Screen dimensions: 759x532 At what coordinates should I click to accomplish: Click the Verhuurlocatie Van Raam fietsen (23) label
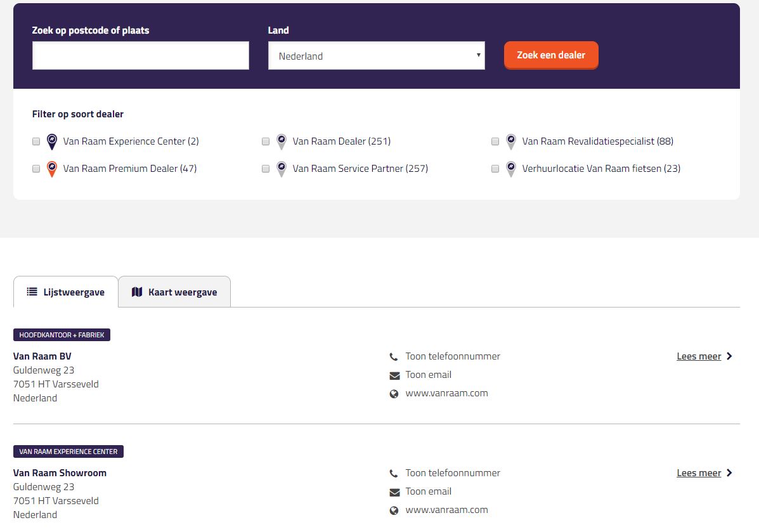tap(601, 169)
